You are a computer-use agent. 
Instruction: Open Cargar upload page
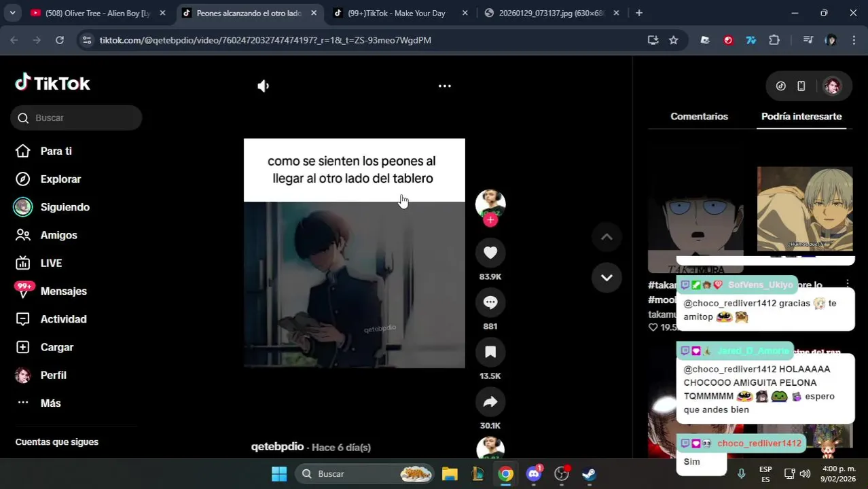[56, 347]
